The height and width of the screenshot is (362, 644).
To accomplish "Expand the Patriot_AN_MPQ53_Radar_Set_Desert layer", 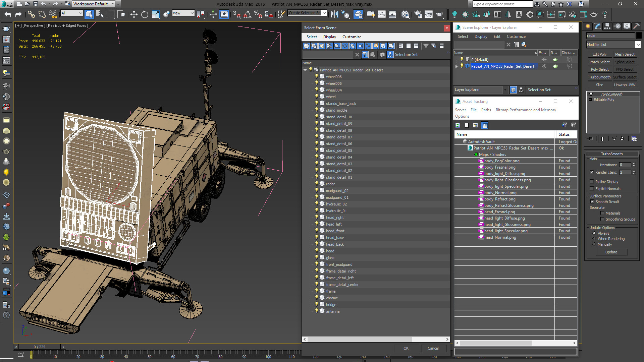I will tap(457, 66).
